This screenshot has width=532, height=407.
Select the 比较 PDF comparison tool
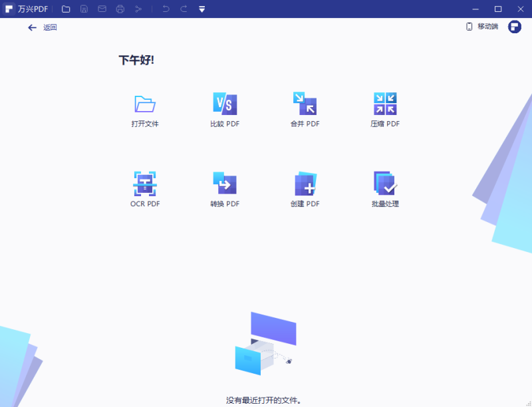(224, 110)
